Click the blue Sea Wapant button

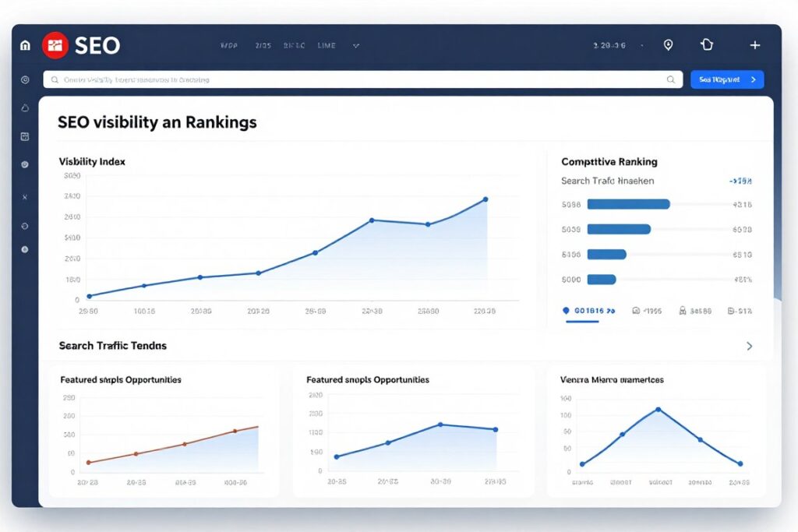tap(727, 79)
